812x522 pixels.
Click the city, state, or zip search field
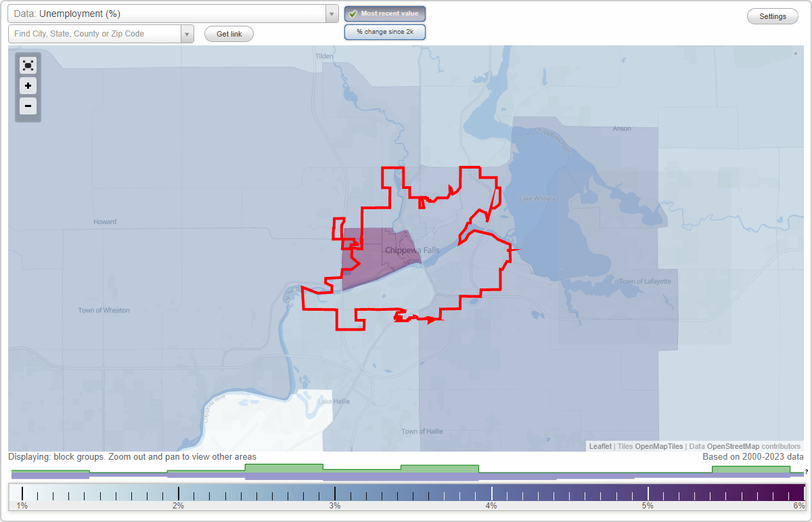tap(95, 33)
